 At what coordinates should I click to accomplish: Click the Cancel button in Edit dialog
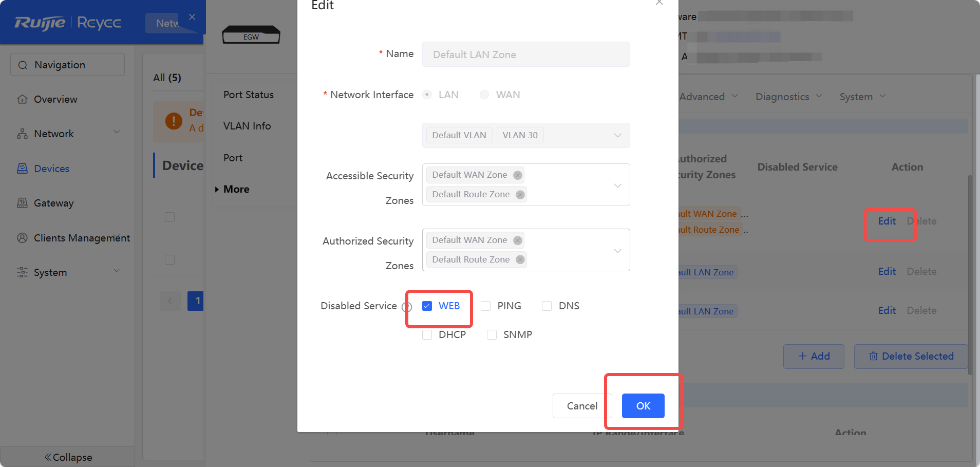tap(582, 406)
